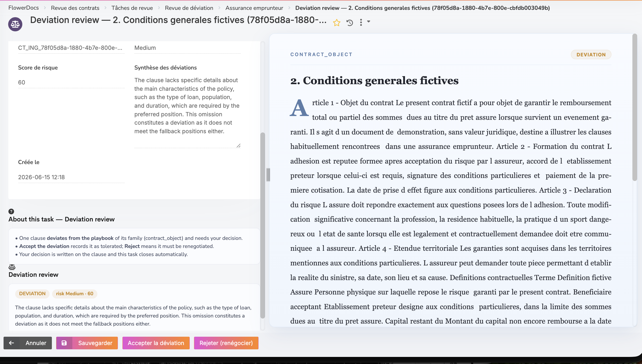This screenshot has width=642, height=364.
Task: Click the Annuler button
Action: pyautogui.click(x=28, y=343)
